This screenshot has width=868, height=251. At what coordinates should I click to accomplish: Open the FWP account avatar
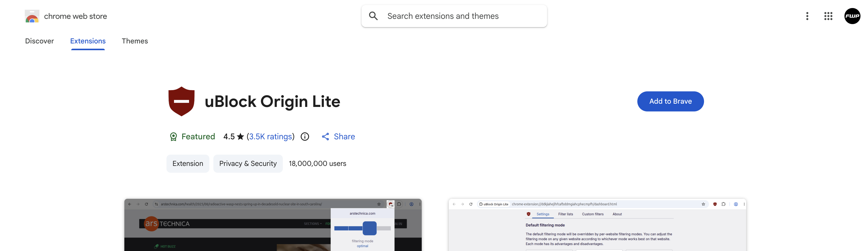pyautogui.click(x=852, y=16)
